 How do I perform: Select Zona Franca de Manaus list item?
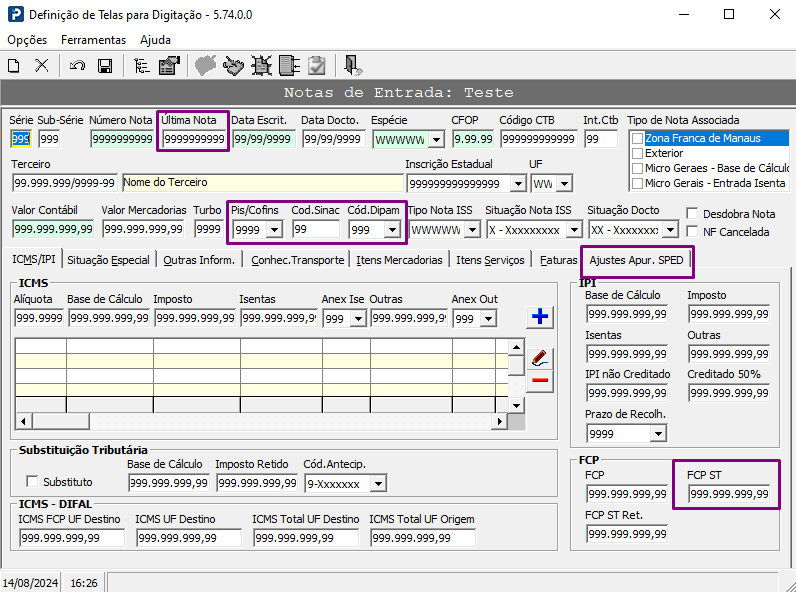point(703,138)
